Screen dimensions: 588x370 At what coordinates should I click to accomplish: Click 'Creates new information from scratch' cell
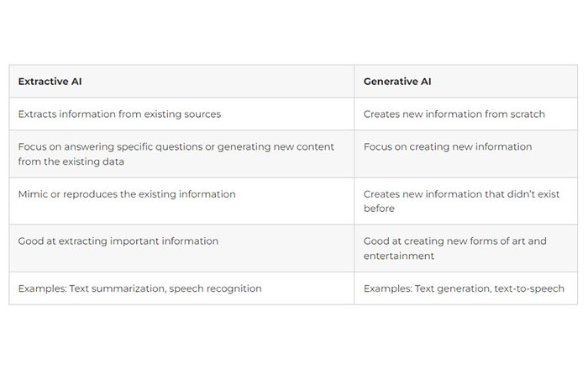[x=454, y=114]
